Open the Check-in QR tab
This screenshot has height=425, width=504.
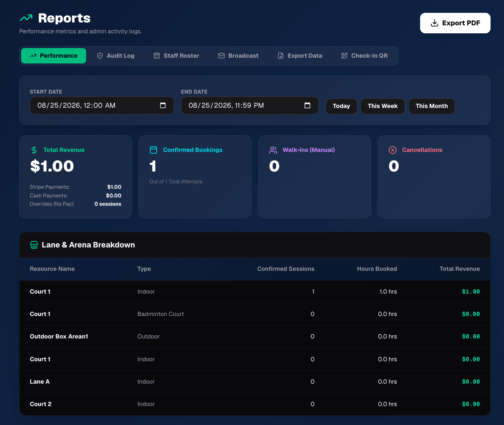click(x=365, y=56)
